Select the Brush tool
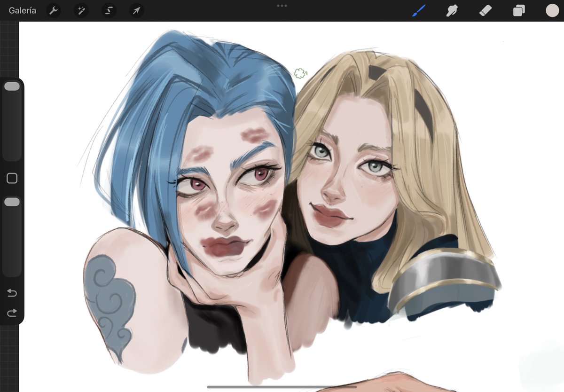The height and width of the screenshot is (392, 564). tap(418, 10)
